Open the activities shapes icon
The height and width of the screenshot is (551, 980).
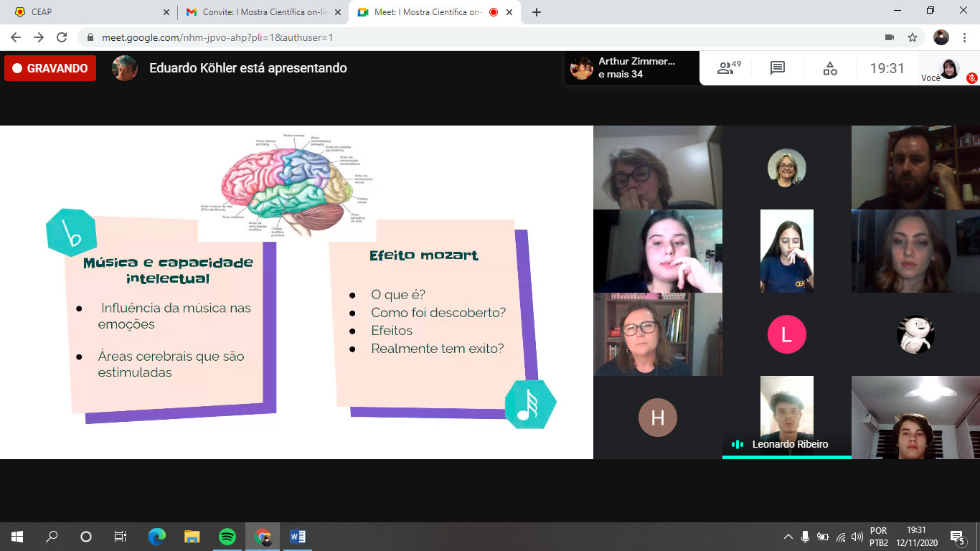coord(830,68)
